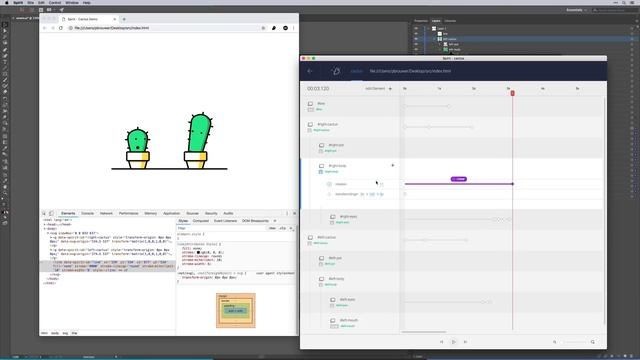640x360 pixels.
Task: Switch to the Layers panel tab in Illustrator
Action: pos(436,21)
